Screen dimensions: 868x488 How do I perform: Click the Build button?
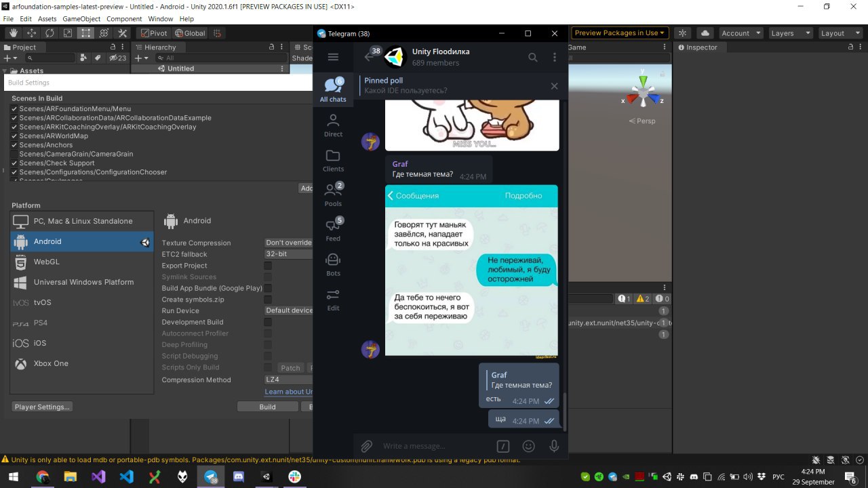(267, 407)
